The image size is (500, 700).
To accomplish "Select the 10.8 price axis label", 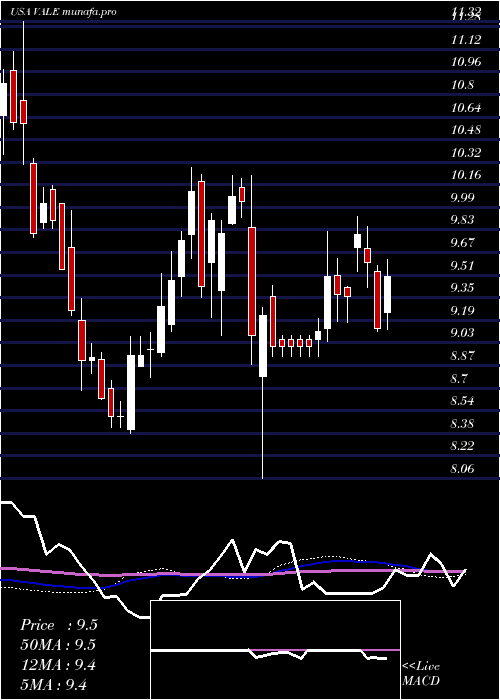I will click(x=463, y=85).
